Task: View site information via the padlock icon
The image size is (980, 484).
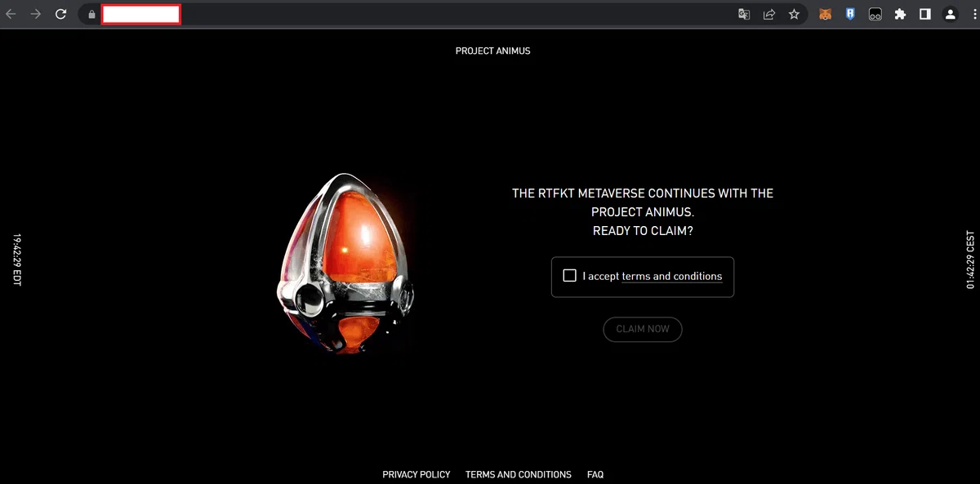Action: pyautogui.click(x=91, y=14)
